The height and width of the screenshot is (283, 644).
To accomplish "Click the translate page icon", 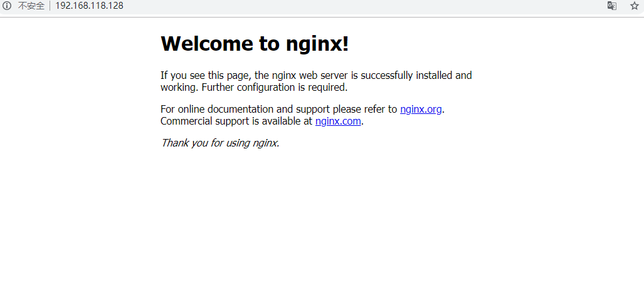I will click(612, 6).
